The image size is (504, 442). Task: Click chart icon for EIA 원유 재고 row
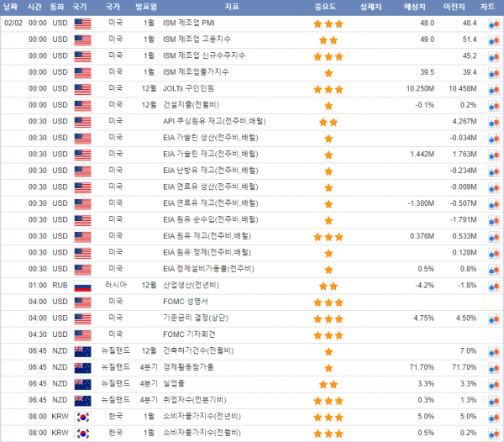(x=494, y=236)
